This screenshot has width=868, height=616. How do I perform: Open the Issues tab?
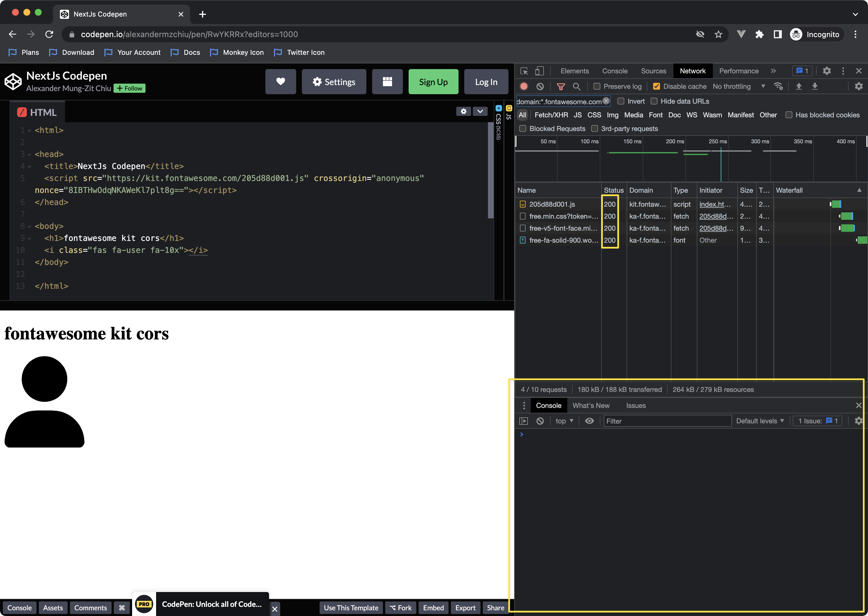635,405
